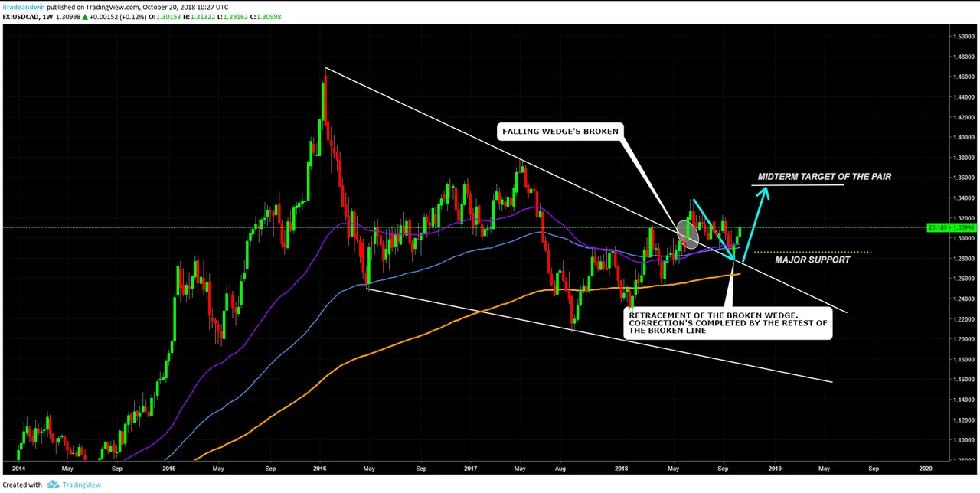Click the 1.16000 price axis label
Image resolution: width=980 pixels, height=493 pixels.
click(x=963, y=380)
